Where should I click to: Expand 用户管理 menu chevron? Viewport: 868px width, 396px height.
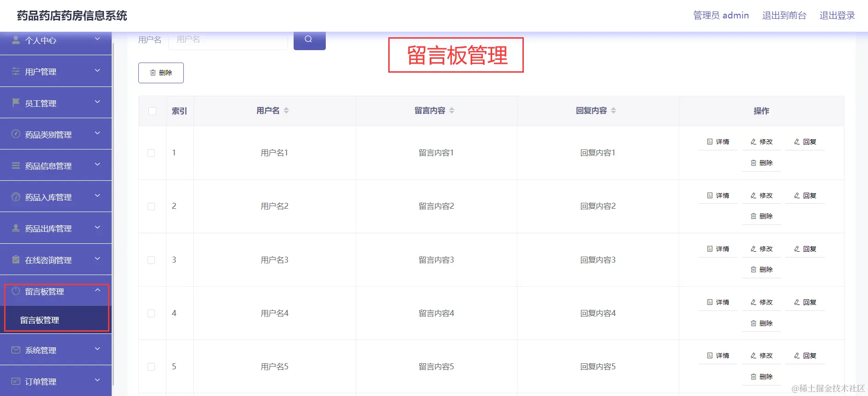[x=97, y=70]
